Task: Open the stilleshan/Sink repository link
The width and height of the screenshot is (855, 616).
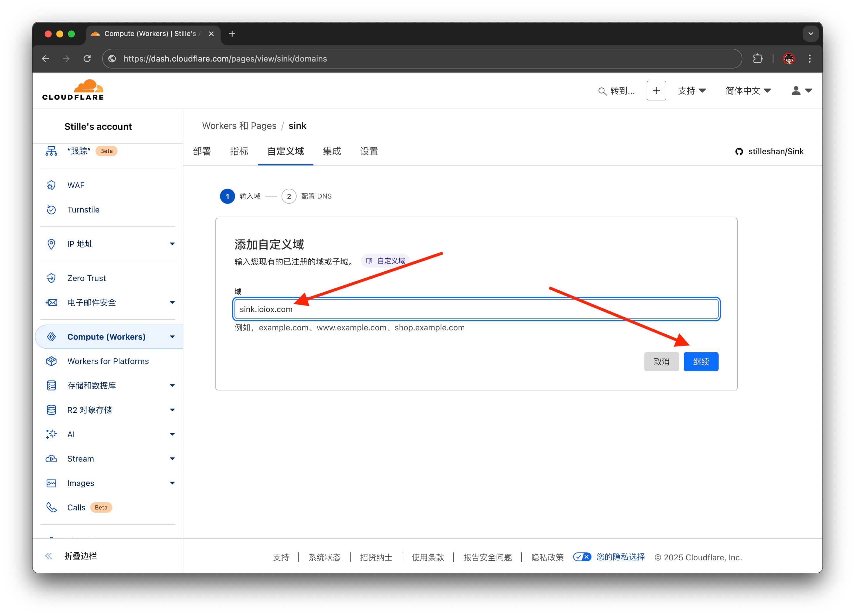Action: [x=776, y=151]
